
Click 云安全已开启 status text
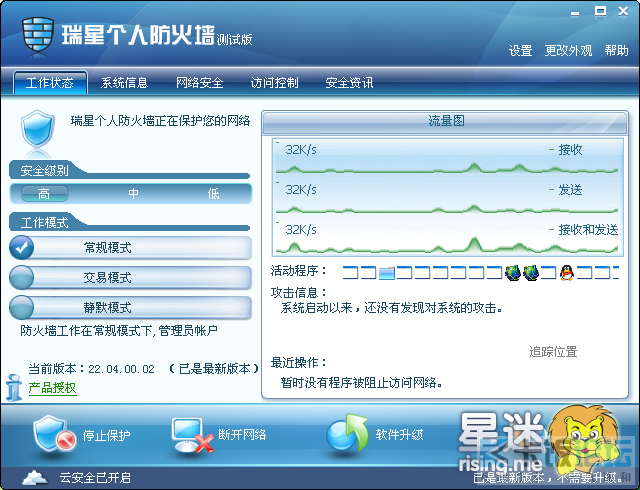pyautogui.click(x=95, y=477)
